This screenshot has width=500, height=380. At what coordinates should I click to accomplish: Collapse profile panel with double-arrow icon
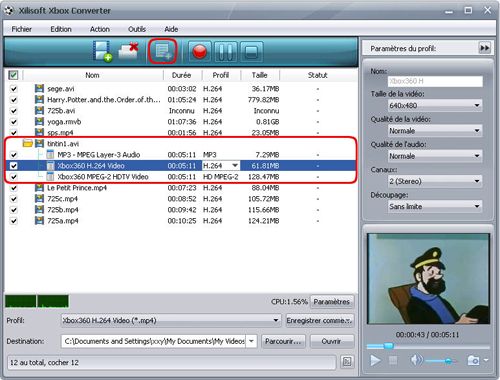pyautogui.click(x=484, y=48)
